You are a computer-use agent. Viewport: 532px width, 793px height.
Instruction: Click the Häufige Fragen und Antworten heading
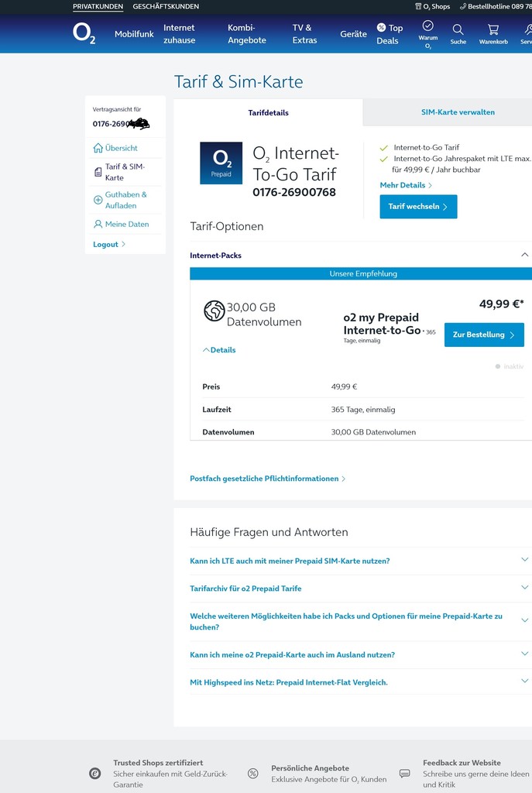pos(269,532)
